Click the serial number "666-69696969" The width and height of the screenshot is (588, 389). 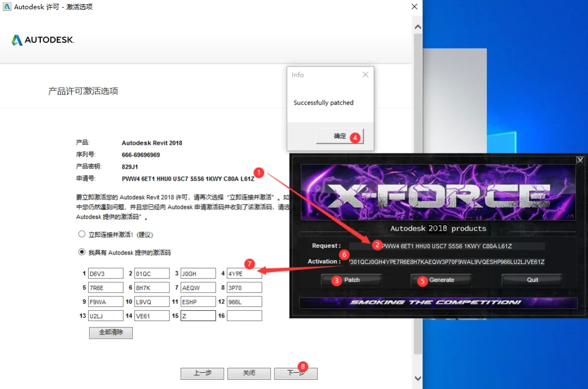click(x=140, y=155)
